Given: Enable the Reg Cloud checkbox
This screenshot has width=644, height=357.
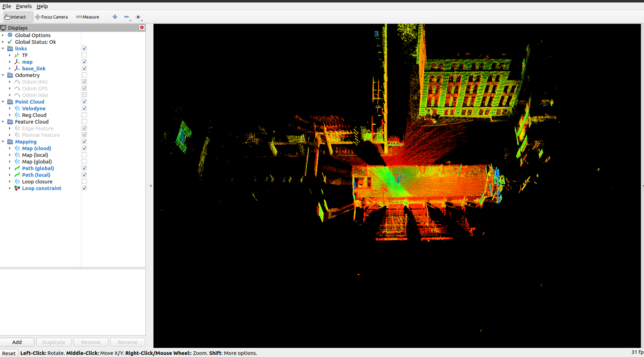Looking at the screenshot, I should 84,115.
